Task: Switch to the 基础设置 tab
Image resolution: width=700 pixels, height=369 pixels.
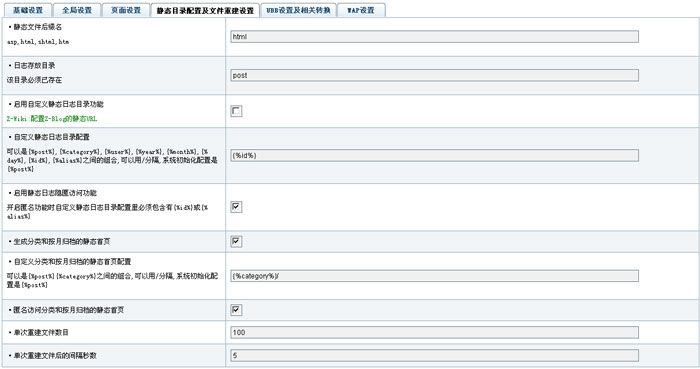Action: 27,10
